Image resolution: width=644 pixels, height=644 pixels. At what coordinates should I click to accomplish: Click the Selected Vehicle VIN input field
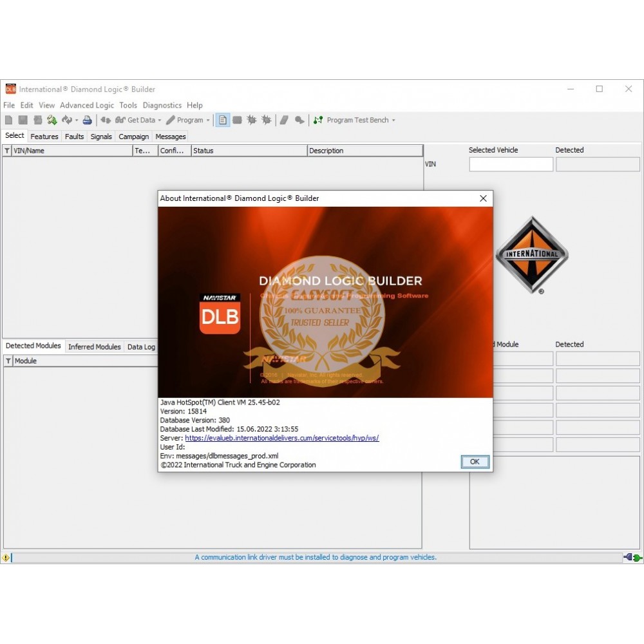tap(511, 164)
